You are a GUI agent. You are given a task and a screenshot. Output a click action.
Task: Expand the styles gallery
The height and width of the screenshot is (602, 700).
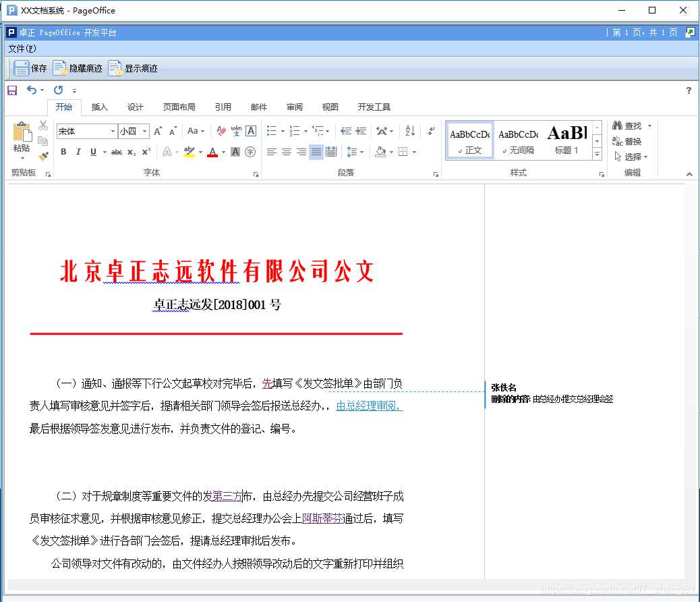point(597,154)
